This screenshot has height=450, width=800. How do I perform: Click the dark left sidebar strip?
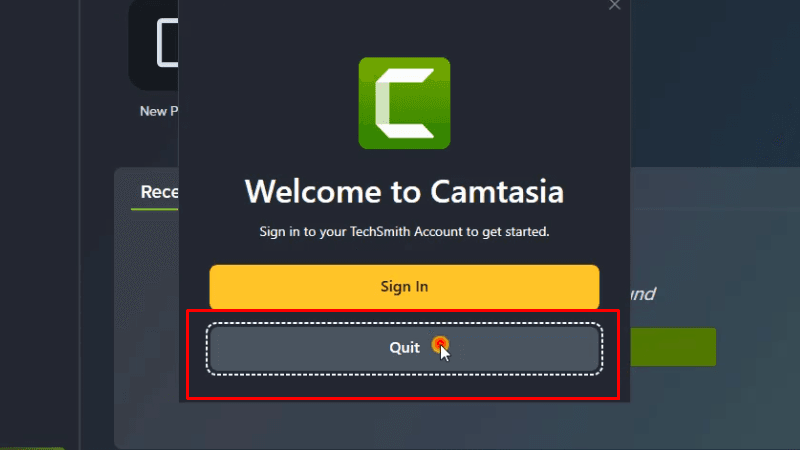pos(40,224)
